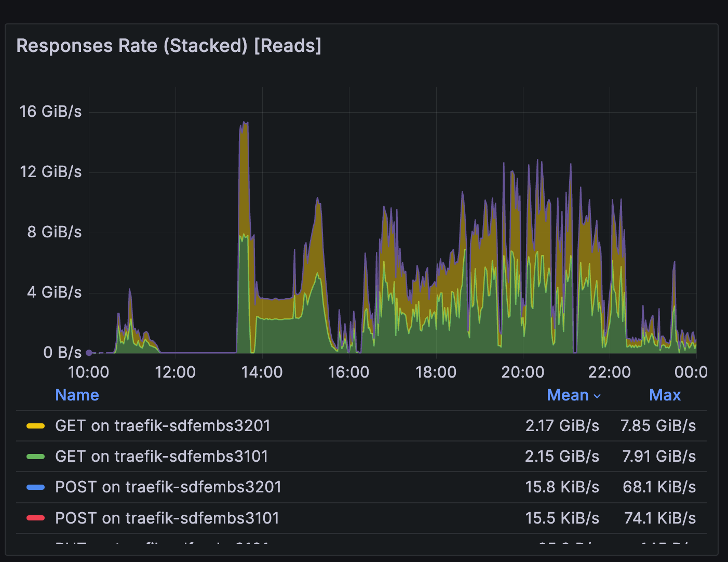Screen dimensions: 728x562
Task: Open the Responses Rate (Stacked) [Reads] panel title menu
Action: point(169,46)
